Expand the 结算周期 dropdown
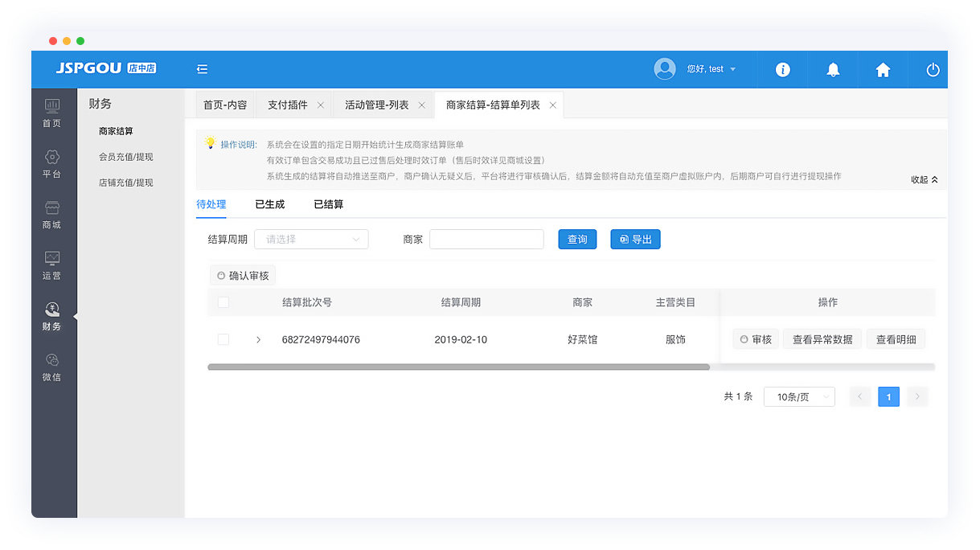Screen dimensions: 980x550 coord(311,239)
